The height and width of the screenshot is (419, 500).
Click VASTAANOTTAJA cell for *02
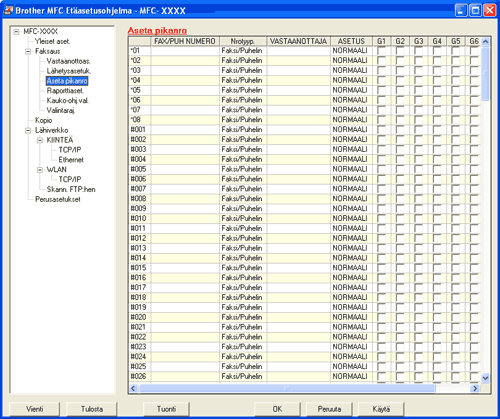(x=299, y=61)
